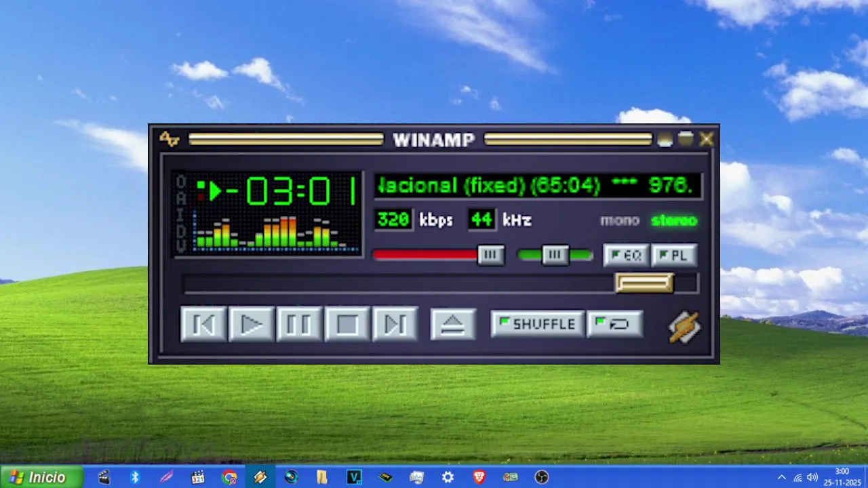868x488 pixels.
Task: Close the Winamp player
Action: pyautogui.click(x=707, y=139)
